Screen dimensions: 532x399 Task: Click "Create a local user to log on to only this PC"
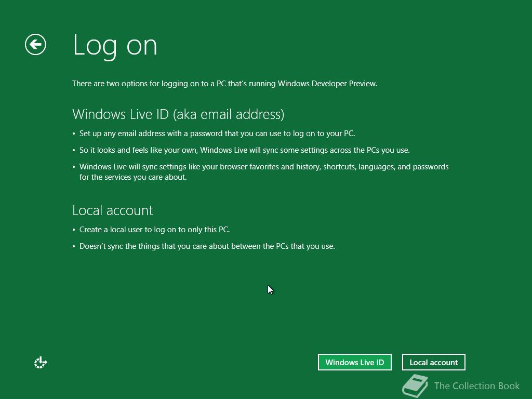tap(154, 230)
